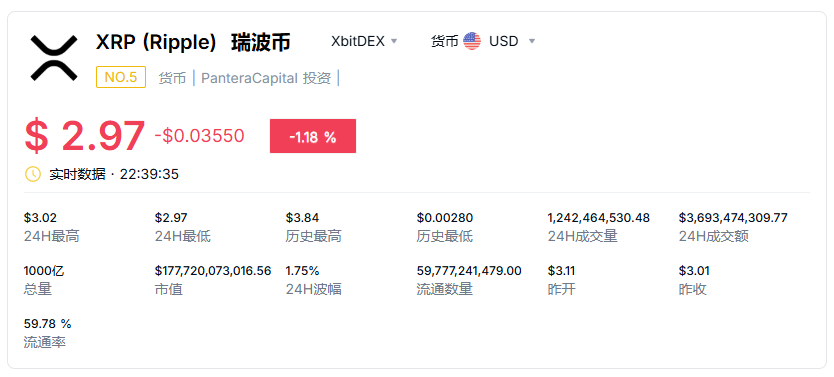Screen dimensions: 834x377
Task: Click the 货币 category tag
Action: 172,78
